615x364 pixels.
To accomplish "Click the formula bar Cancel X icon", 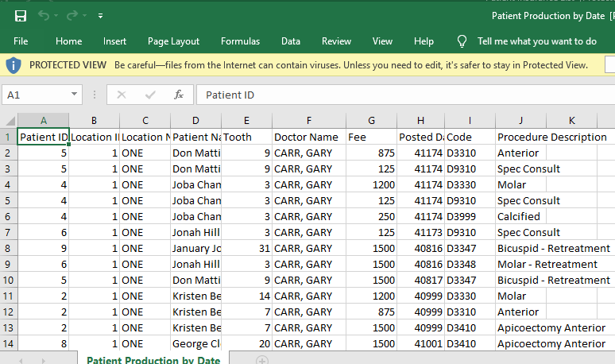I will click(x=122, y=95).
